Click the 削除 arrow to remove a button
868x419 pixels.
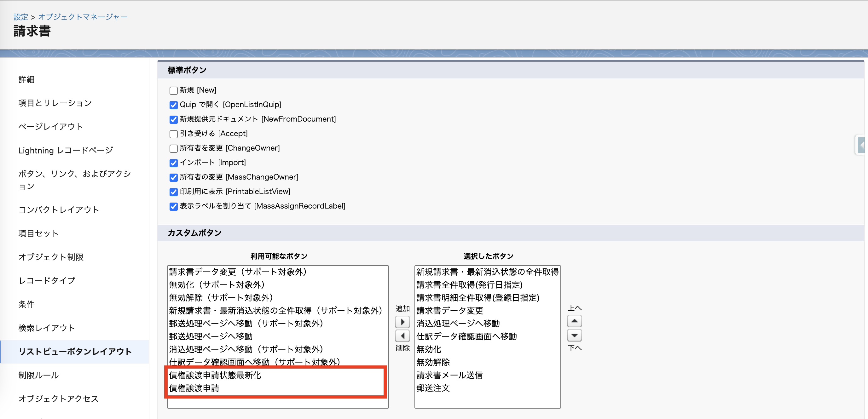402,336
